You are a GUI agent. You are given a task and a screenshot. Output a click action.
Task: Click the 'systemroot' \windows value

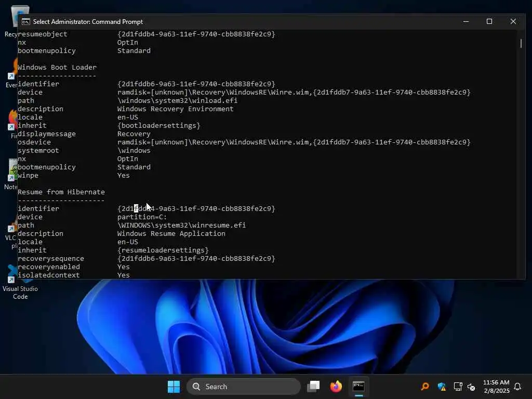pyautogui.click(x=134, y=150)
